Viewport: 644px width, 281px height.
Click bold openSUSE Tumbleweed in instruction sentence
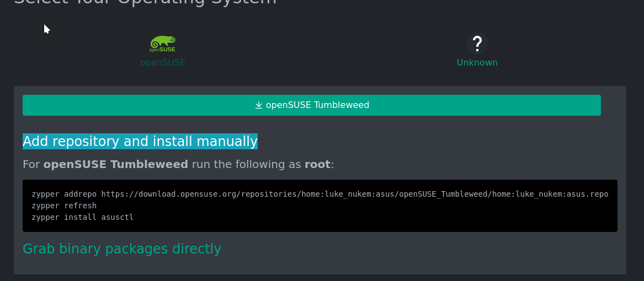(116, 164)
